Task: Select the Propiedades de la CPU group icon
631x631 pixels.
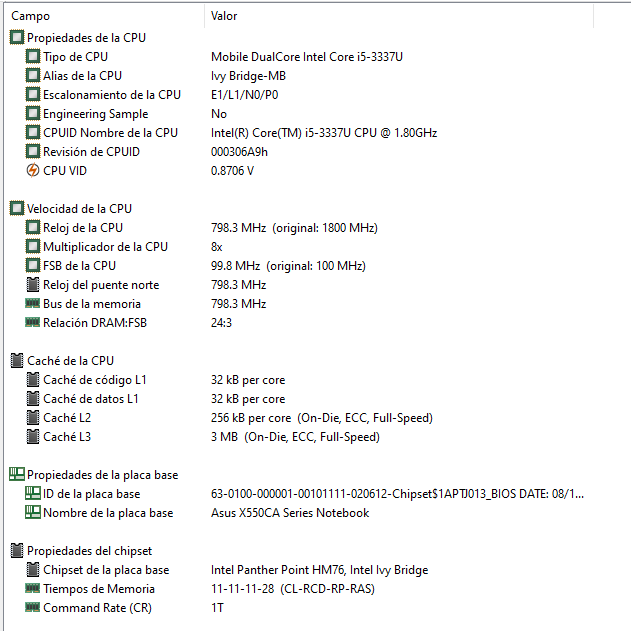Action: (17, 37)
